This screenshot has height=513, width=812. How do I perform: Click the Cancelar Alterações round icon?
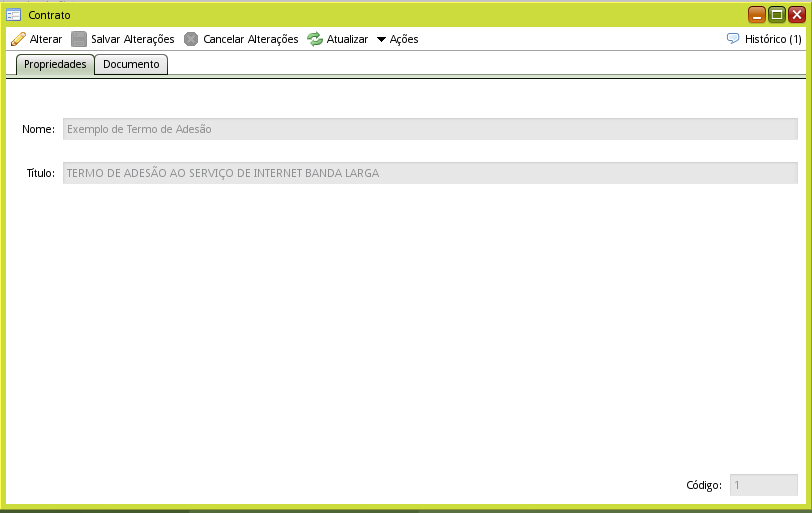191,39
